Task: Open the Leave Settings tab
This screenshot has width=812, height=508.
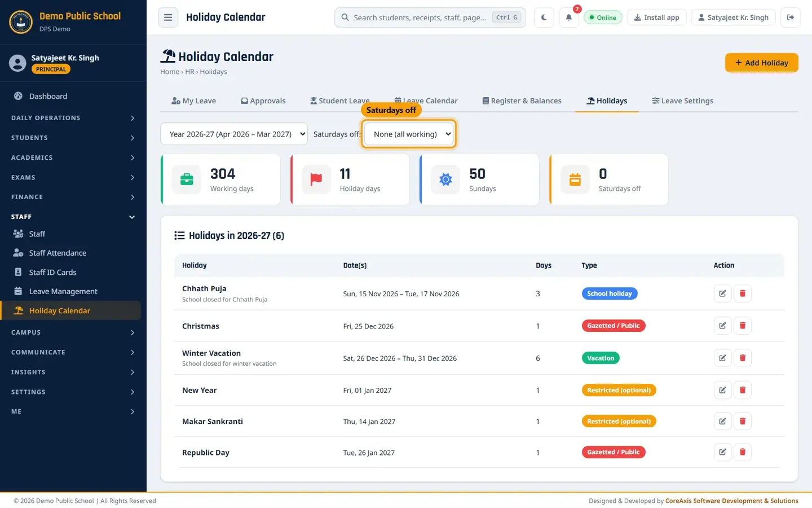Action: [x=682, y=101]
